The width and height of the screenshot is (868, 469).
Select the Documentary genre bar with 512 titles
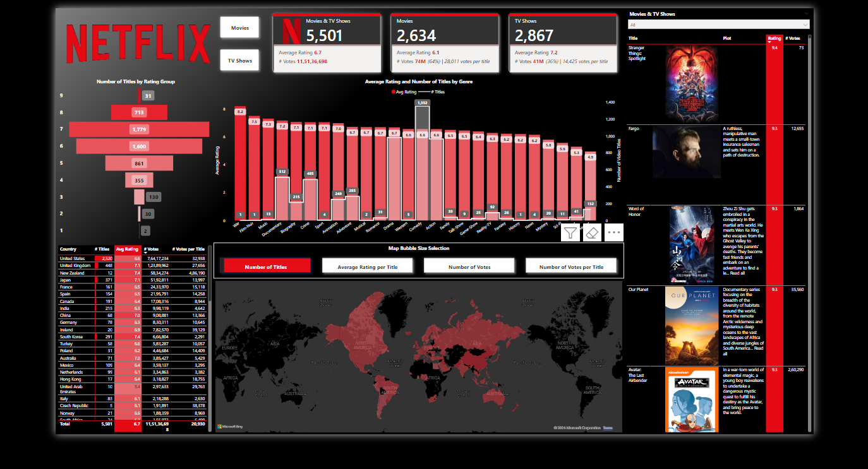[282, 172]
